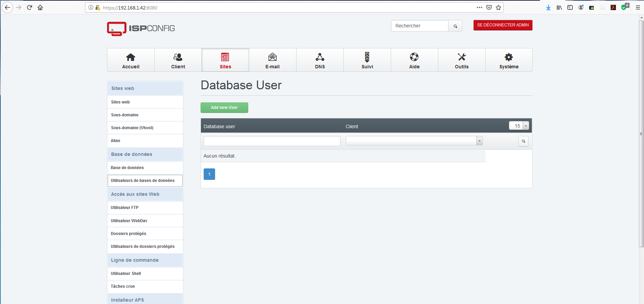Image resolution: width=644 pixels, height=304 pixels.
Task: Click the browser forward arrow
Action: (x=19, y=7)
